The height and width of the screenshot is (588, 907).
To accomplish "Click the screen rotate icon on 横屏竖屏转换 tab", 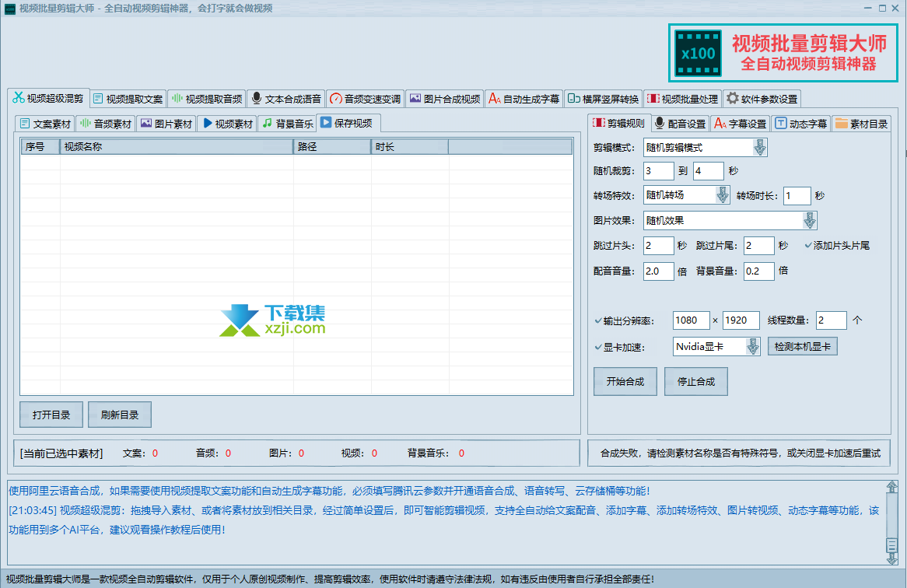I will click(x=574, y=99).
